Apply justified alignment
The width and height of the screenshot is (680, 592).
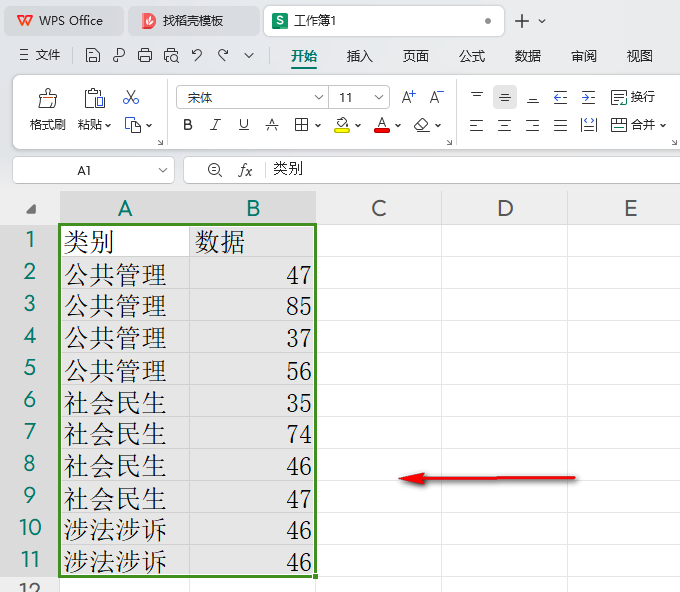[x=560, y=125]
